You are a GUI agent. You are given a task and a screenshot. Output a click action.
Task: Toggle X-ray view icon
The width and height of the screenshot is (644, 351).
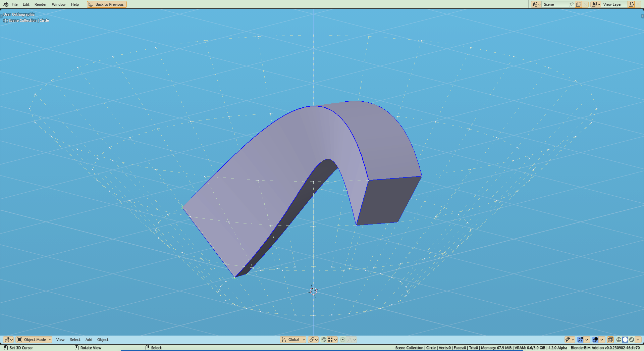click(610, 340)
